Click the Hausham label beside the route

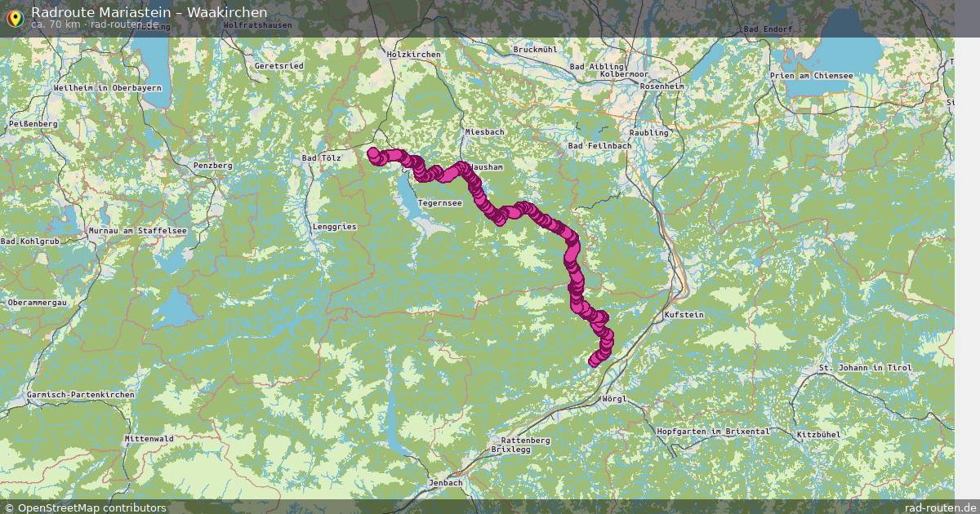[x=487, y=167]
